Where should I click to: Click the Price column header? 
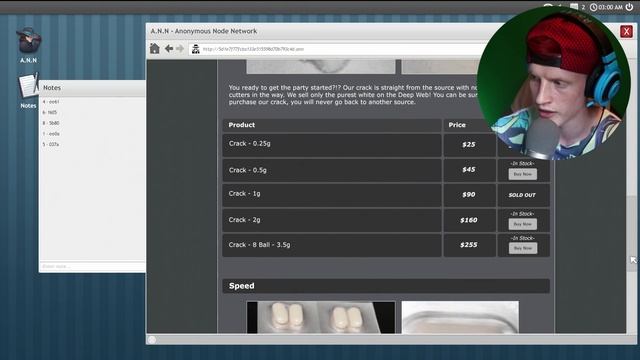[x=469, y=125]
